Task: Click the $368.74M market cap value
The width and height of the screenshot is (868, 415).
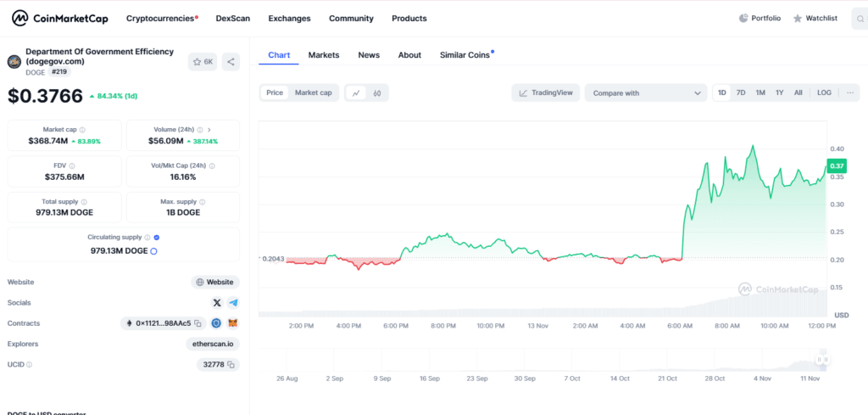Action: 48,141
